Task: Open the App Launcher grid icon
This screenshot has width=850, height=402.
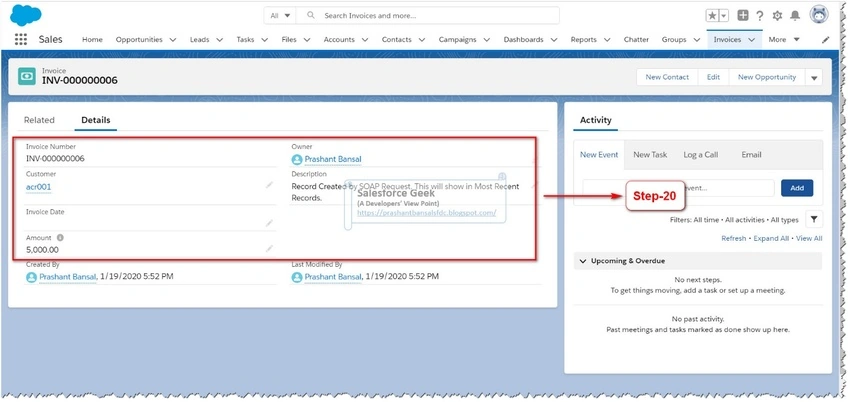Action: pyautogui.click(x=21, y=40)
